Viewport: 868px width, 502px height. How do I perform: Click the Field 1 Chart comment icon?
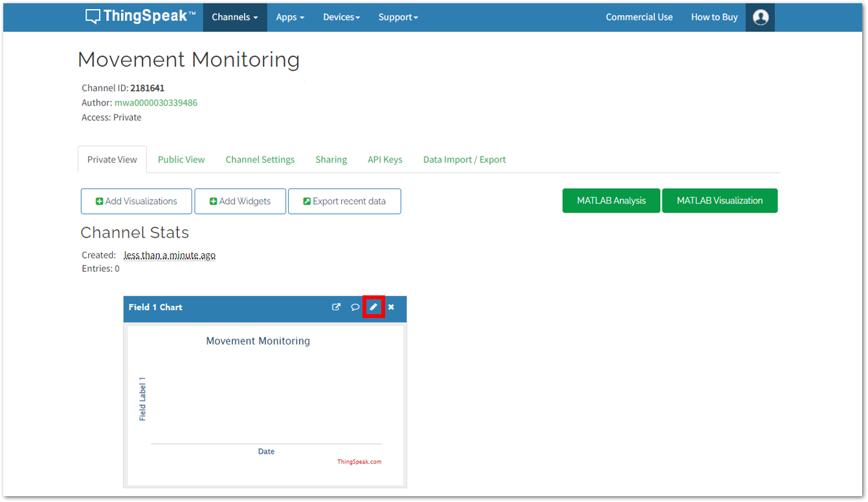pos(355,307)
